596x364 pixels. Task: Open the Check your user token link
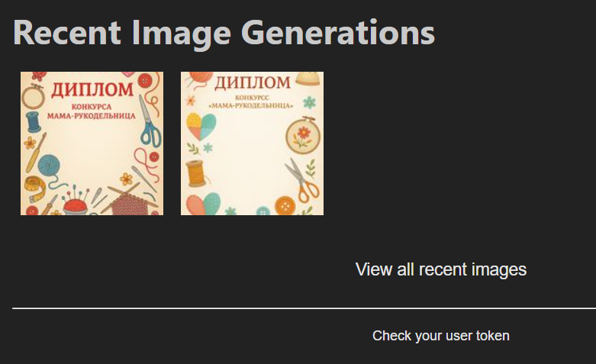[x=440, y=336]
